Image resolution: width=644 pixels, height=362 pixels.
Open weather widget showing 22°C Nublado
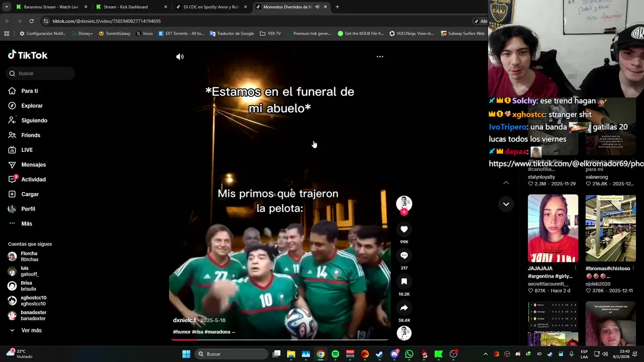coord(20,354)
